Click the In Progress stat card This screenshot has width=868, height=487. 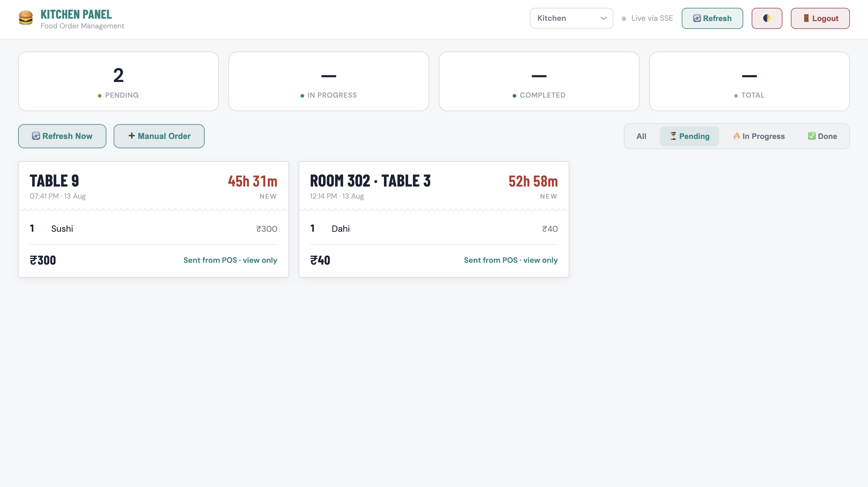tap(329, 81)
